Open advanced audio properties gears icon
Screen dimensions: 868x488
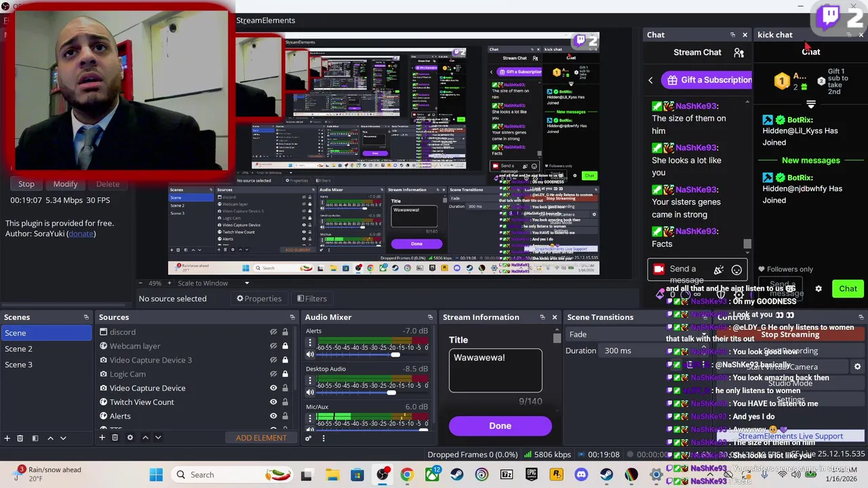pyautogui.click(x=309, y=438)
